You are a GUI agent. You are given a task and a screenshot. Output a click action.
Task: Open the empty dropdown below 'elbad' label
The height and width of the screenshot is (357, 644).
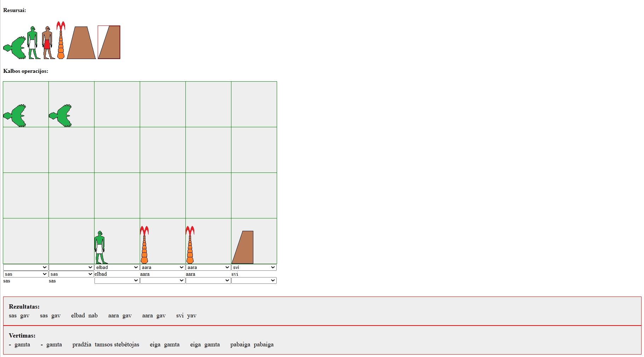[117, 280]
